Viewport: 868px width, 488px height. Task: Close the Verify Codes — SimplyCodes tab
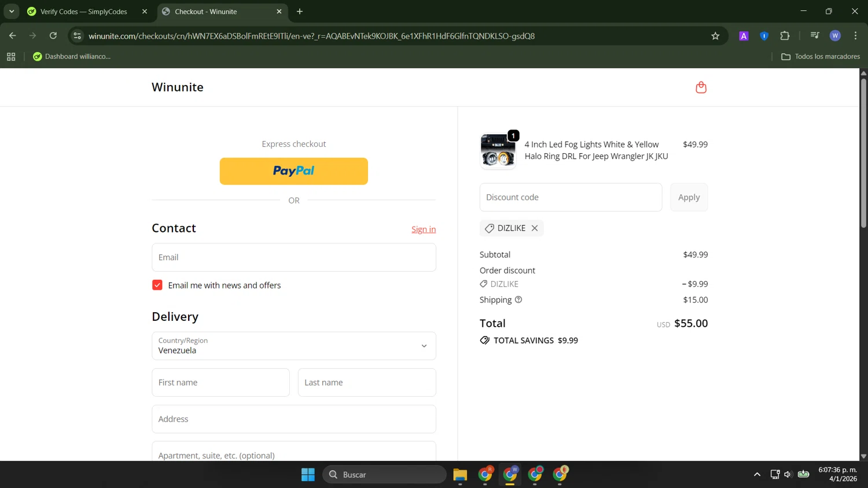pyautogui.click(x=145, y=12)
